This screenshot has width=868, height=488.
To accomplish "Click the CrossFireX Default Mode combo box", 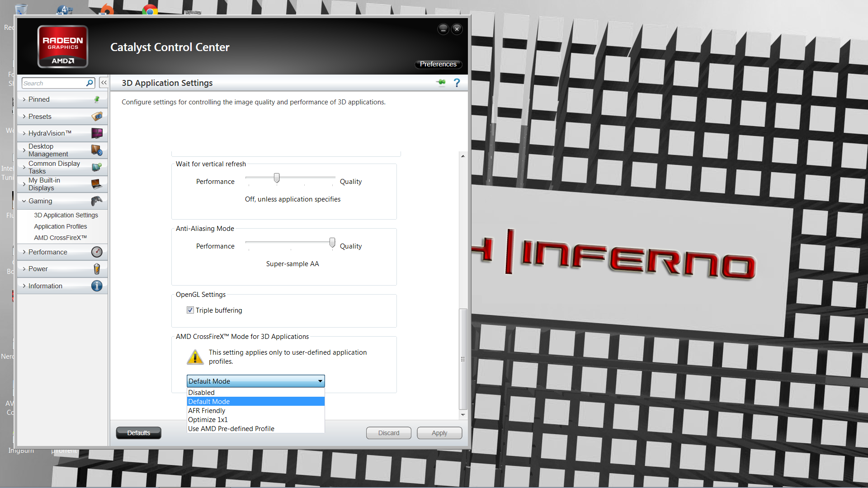I will (255, 381).
